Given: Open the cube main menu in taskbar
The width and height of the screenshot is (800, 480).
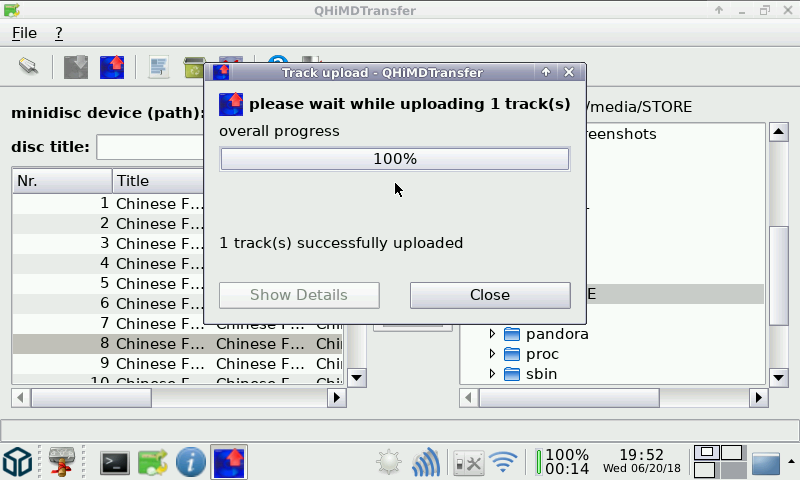Looking at the screenshot, I should tap(17, 462).
